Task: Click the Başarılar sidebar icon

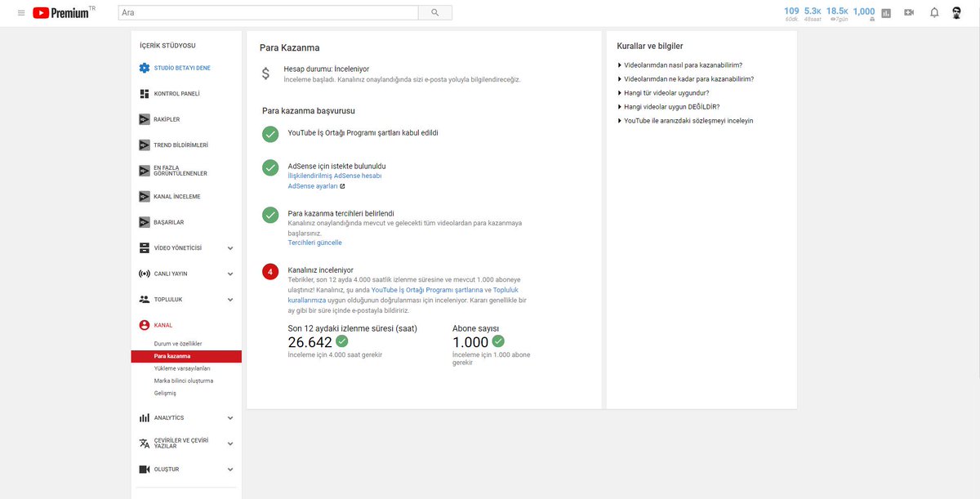Action: [145, 222]
